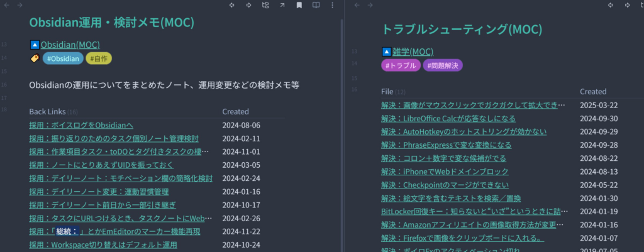Open the three-dot more options menu
The height and width of the screenshot is (252, 644).
point(333,6)
